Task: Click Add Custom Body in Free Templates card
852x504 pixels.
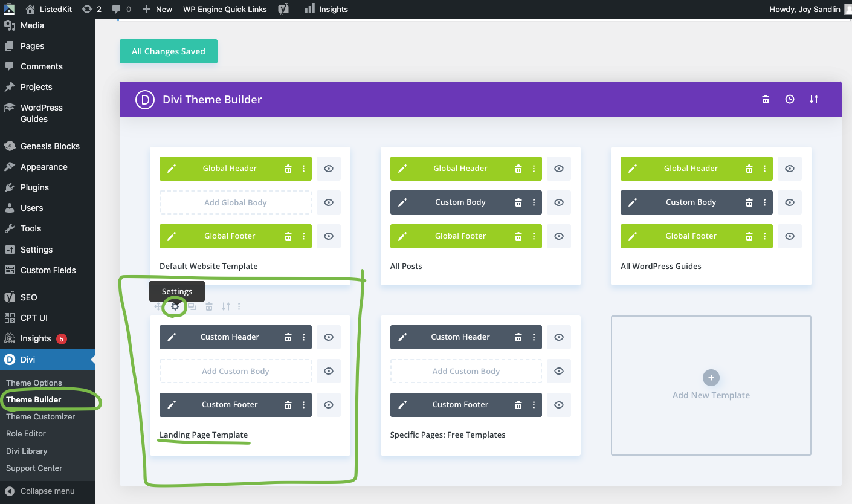Action: [x=466, y=371]
